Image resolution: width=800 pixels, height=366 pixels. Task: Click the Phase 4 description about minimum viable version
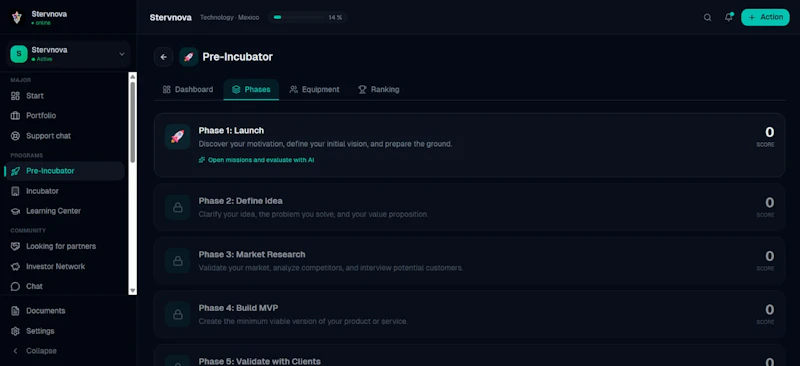point(303,322)
